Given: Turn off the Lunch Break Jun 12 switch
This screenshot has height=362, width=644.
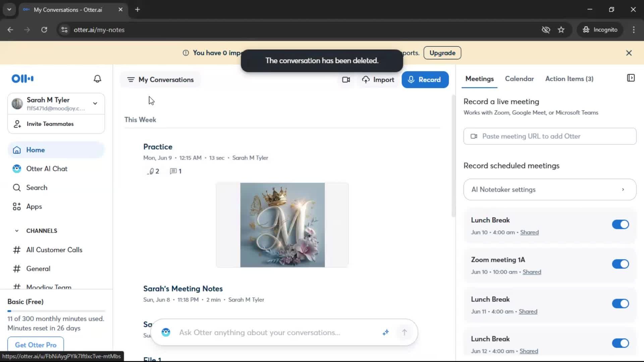Looking at the screenshot, I should (x=620, y=343).
